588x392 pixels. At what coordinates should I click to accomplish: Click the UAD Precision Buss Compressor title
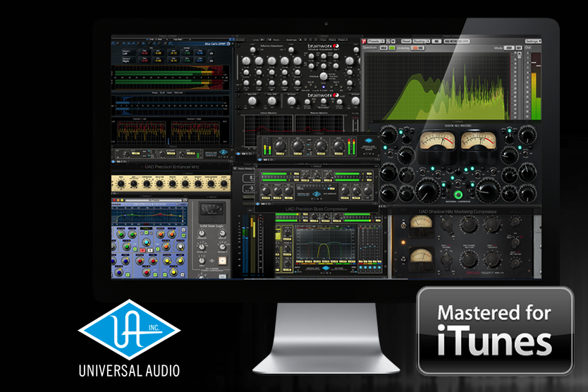pos(317,209)
